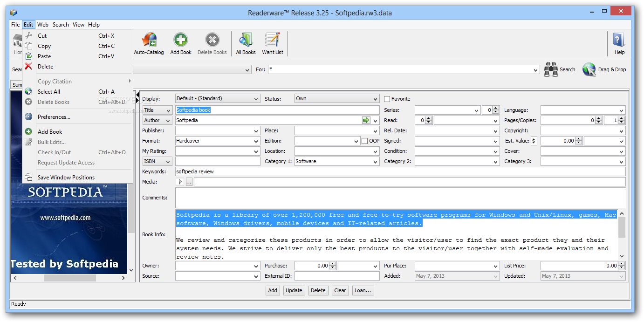
Task: Click the Comments text area
Action: tap(400, 198)
